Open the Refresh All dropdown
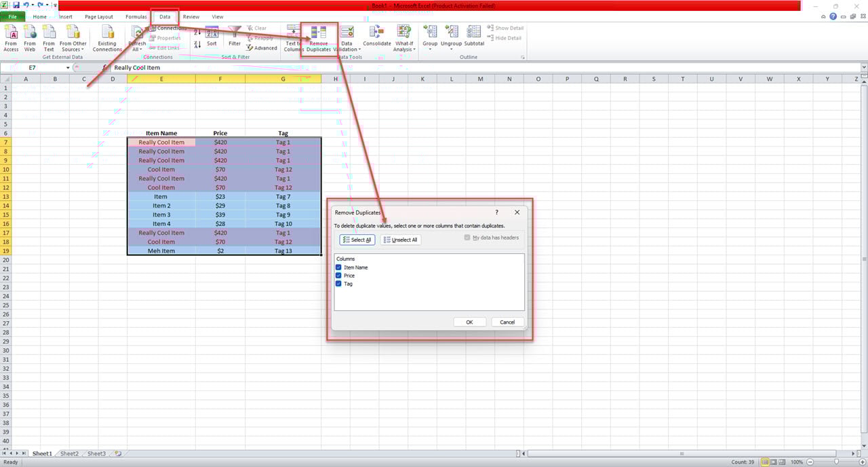868x467 pixels. click(136, 37)
